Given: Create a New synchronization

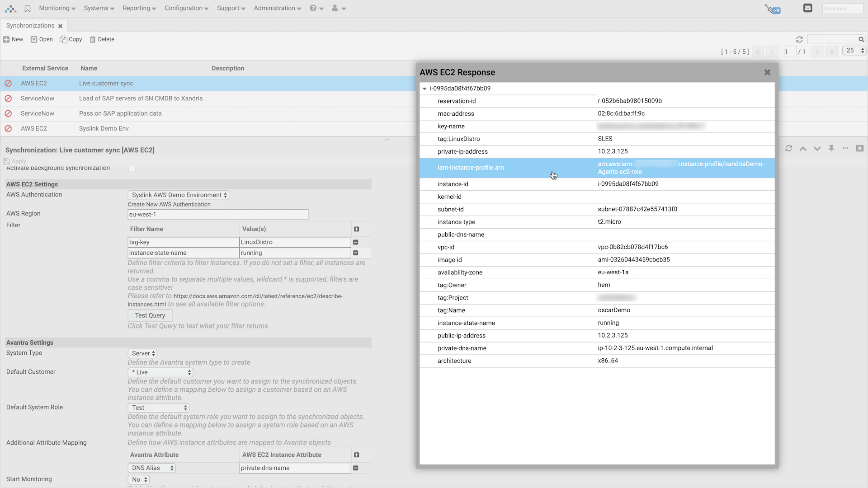Looking at the screenshot, I should pyautogui.click(x=13, y=39).
